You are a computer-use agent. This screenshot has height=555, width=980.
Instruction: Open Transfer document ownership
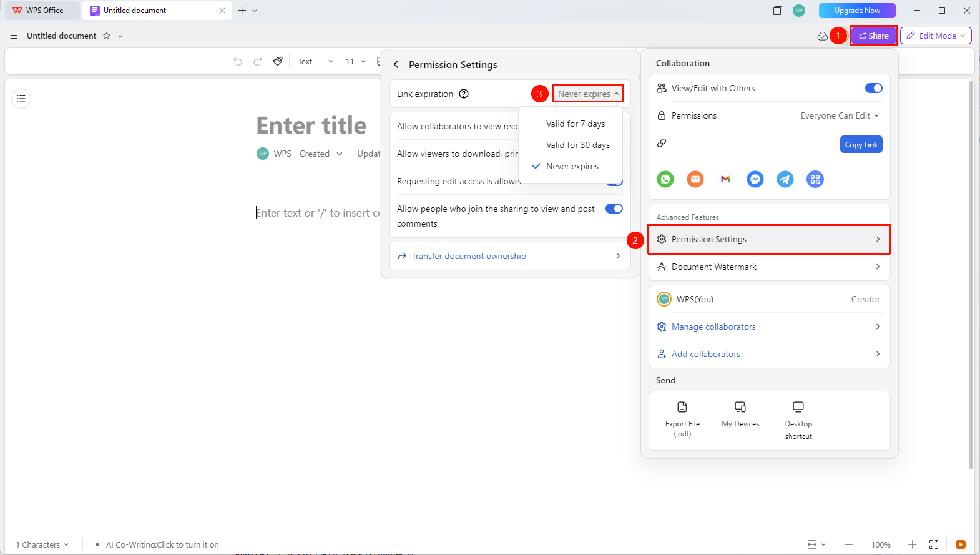(x=510, y=256)
